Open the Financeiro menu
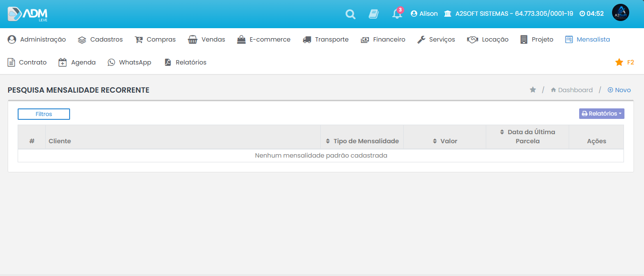This screenshot has height=276, width=644. tap(383, 40)
